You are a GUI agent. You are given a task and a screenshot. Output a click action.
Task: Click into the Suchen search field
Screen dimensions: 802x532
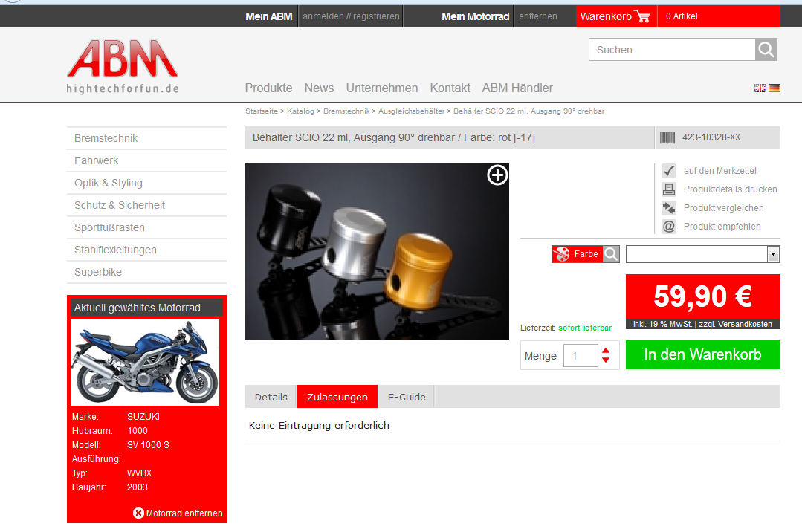672,50
